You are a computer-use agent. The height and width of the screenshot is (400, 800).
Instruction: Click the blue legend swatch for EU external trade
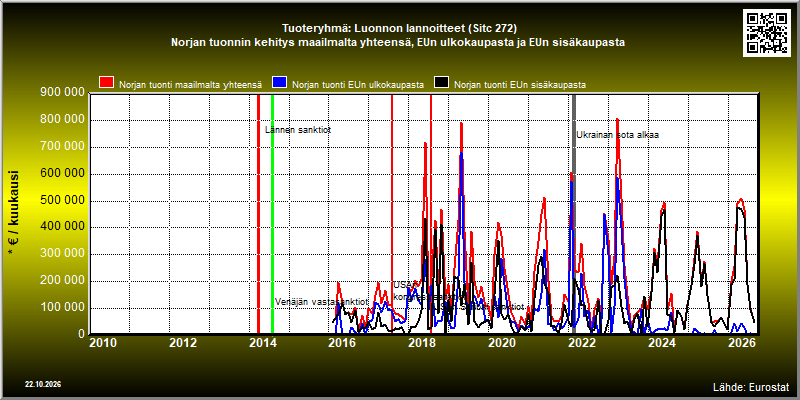280,83
